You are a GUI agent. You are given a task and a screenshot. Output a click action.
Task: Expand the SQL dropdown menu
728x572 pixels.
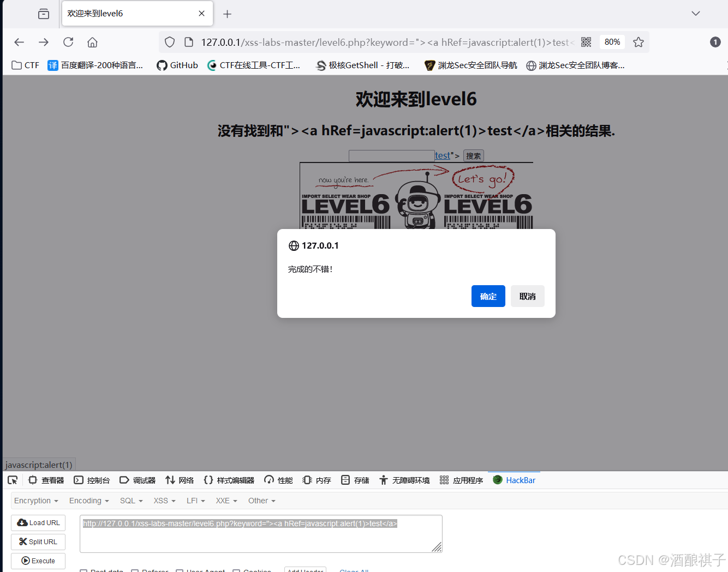132,501
